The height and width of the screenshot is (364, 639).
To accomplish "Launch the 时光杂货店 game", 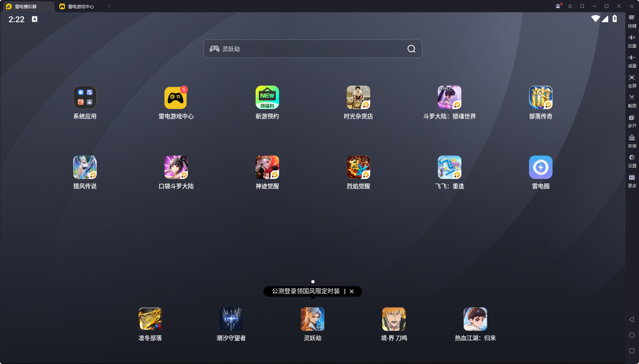I will click(358, 97).
